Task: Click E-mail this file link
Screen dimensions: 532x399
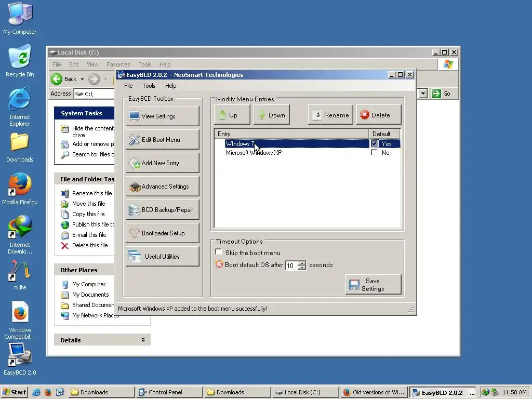Action: pyautogui.click(x=89, y=235)
